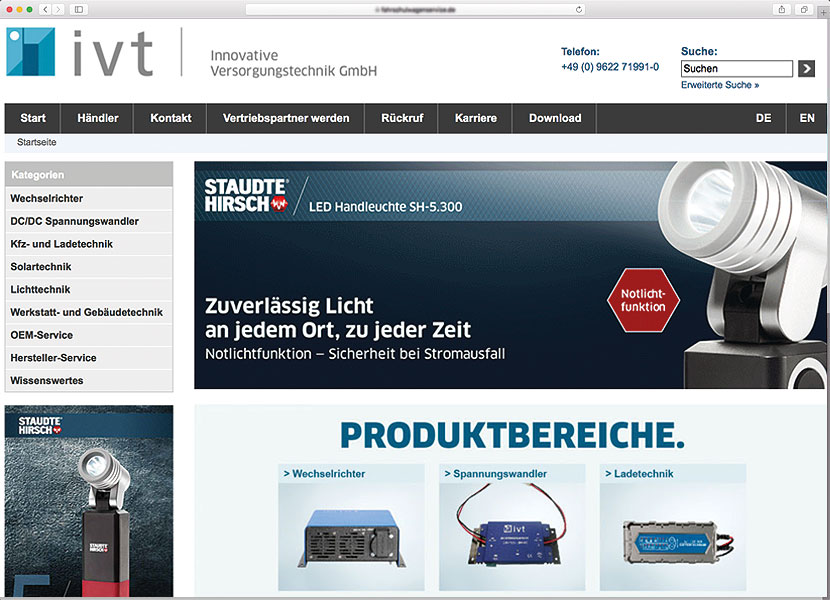The width and height of the screenshot is (830, 600).
Task: Click the red Notlichtfunktion hexagon badge
Action: pyautogui.click(x=643, y=300)
